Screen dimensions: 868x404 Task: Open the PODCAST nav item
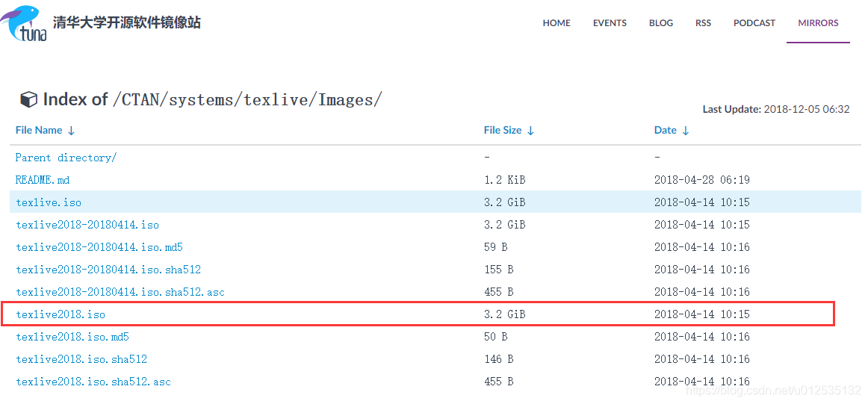pyautogui.click(x=754, y=23)
